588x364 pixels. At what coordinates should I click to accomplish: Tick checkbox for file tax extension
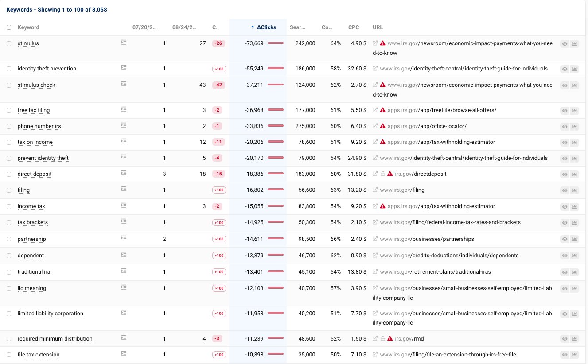click(x=9, y=355)
